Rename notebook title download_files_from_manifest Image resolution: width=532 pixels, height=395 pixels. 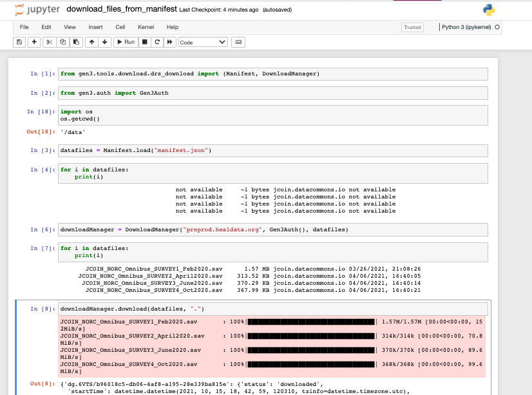point(122,9)
